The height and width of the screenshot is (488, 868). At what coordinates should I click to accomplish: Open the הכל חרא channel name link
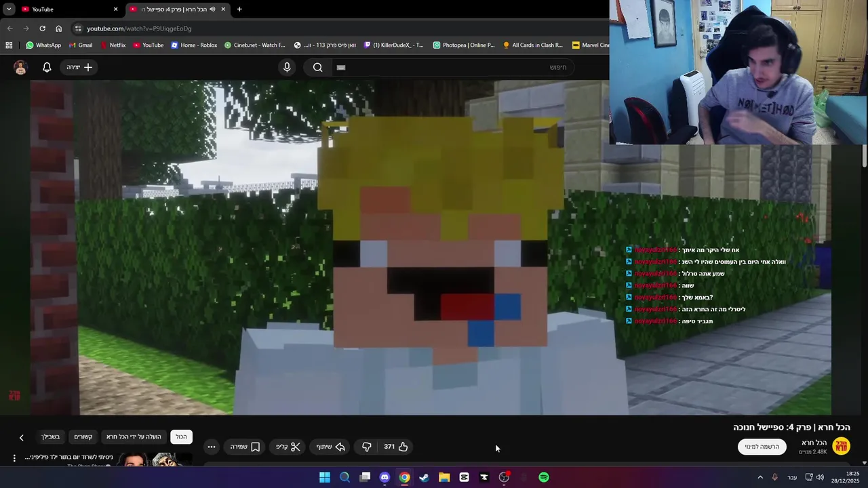(x=814, y=443)
